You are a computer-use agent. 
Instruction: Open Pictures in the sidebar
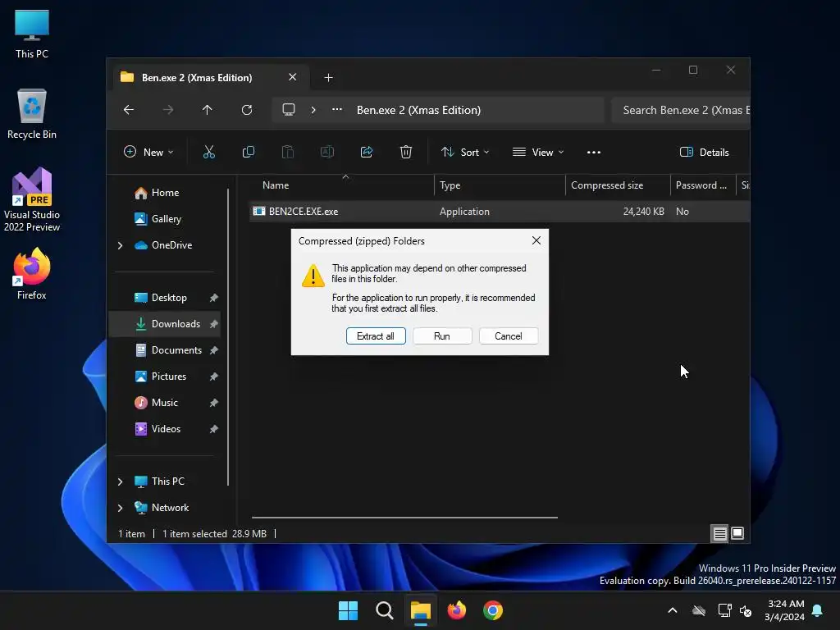point(169,377)
